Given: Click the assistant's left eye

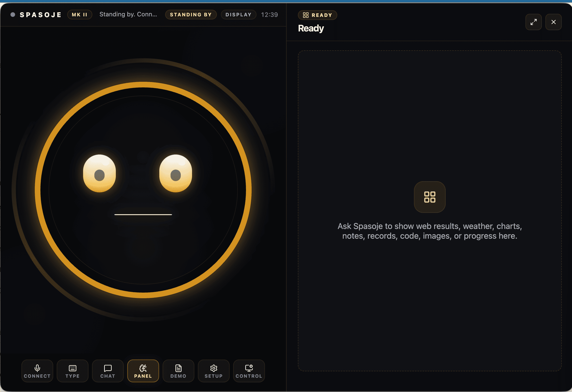Looking at the screenshot, I should coord(99,173).
